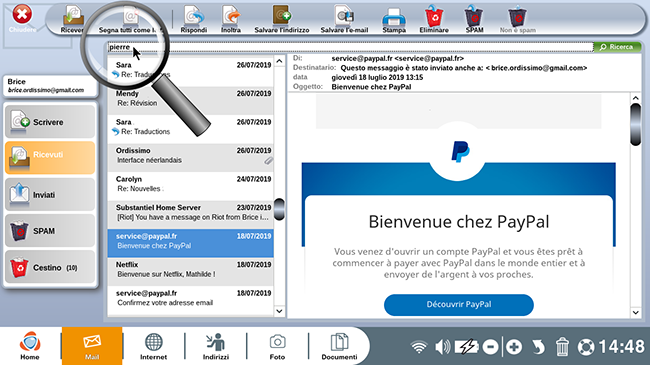Click message pane scroll-up arrow

coord(635,98)
